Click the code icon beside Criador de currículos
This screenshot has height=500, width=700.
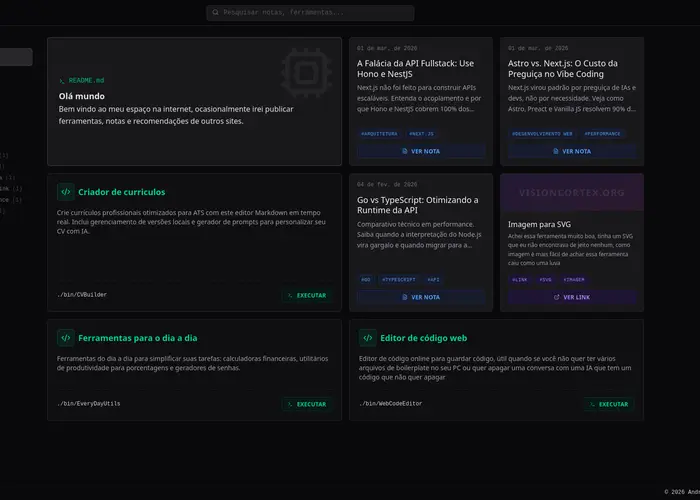66,192
